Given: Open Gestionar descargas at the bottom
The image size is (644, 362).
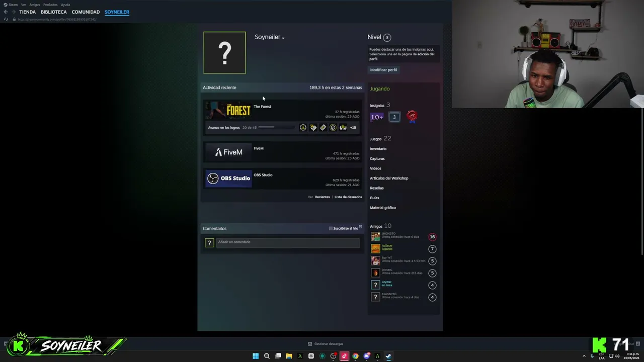Looking at the screenshot, I should pos(329,344).
